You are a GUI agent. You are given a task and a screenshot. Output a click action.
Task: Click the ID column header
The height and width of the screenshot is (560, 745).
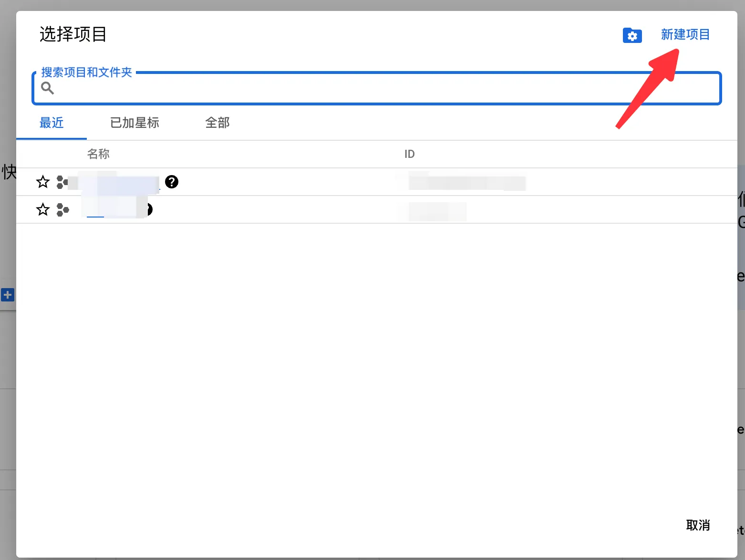click(409, 154)
